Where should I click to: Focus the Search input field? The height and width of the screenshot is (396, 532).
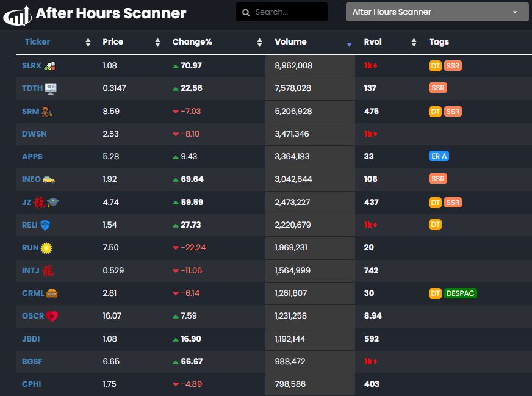282,12
